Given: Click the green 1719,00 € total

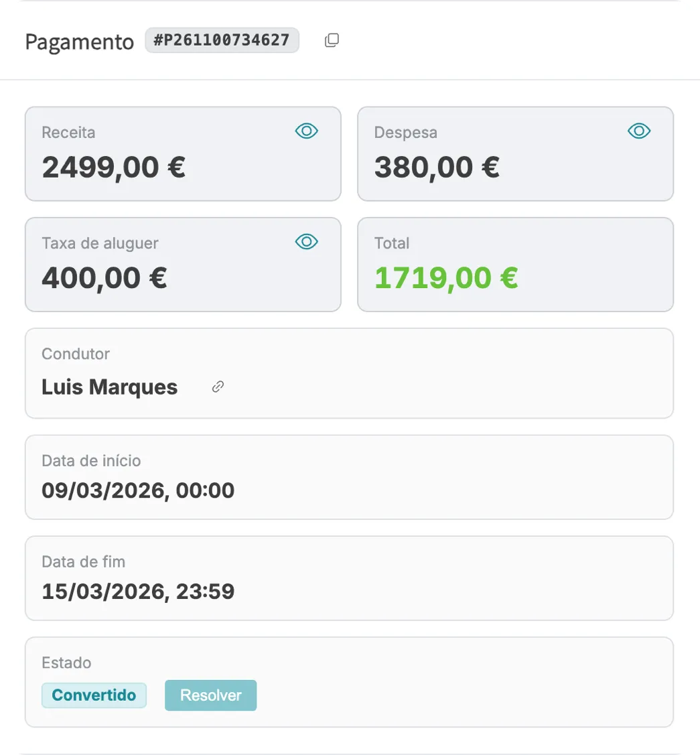Looking at the screenshot, I should (445, 277).
